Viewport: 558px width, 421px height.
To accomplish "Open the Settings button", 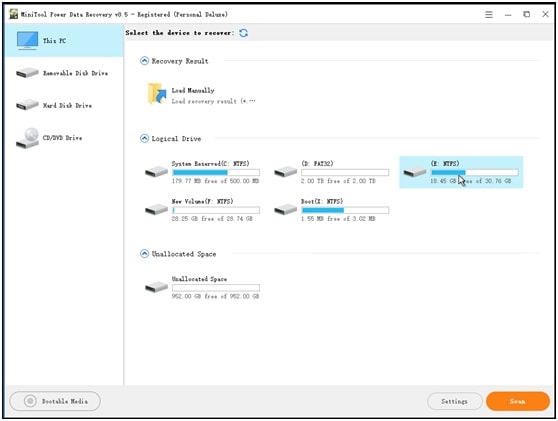I will point(454,401).
